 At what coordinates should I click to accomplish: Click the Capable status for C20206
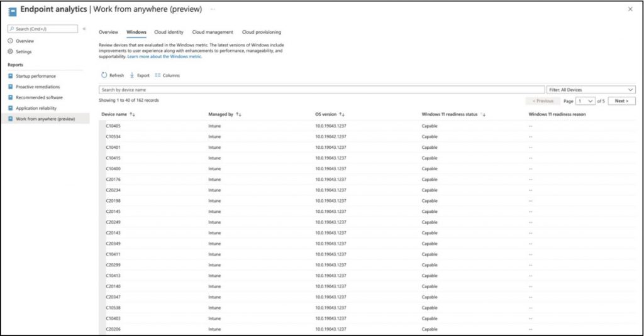click(430, 329)
